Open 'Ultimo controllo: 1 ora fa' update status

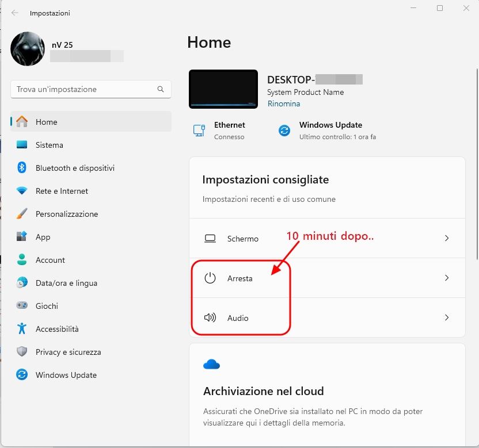click(x=337, y=137)
